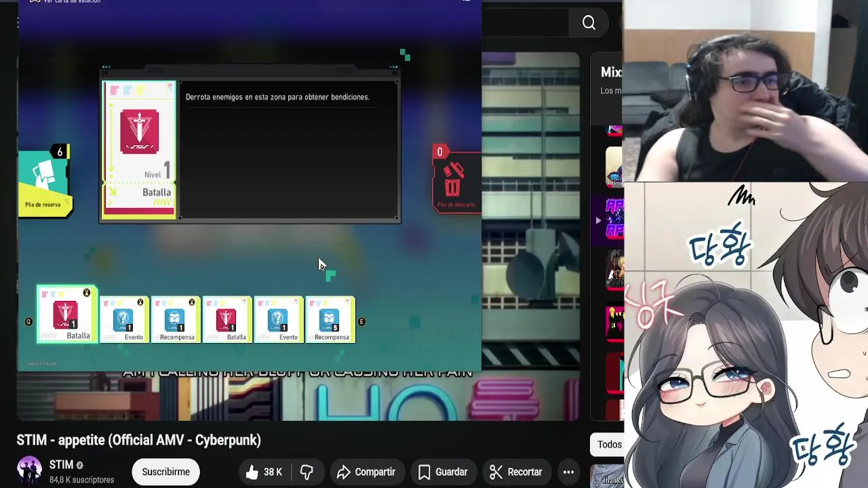Screen dimensions: 868x488
Task: Select the non-highlighted Batalla card in the card row
Action: [226, 319]
